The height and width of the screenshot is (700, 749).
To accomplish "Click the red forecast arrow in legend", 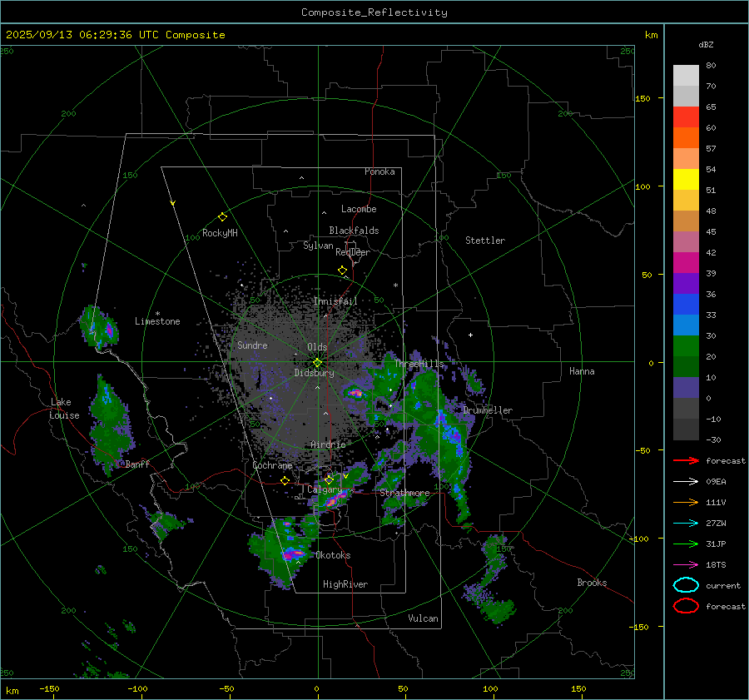I will click(x=686, y=460).
